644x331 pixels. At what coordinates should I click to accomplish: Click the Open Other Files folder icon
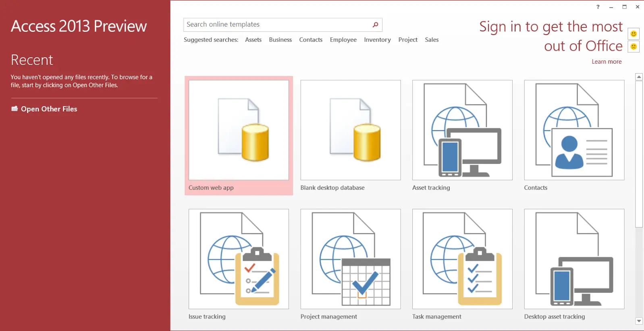point(15,109)
